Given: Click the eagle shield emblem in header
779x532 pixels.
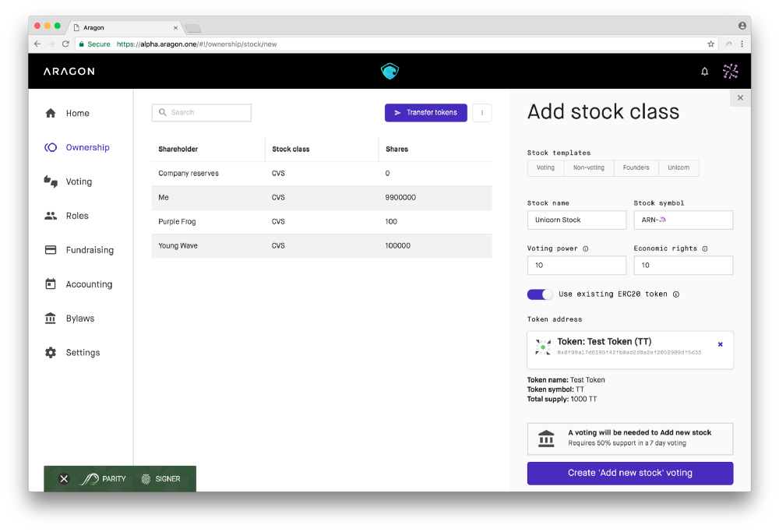Looking at the screenshot, I should 389,71.
